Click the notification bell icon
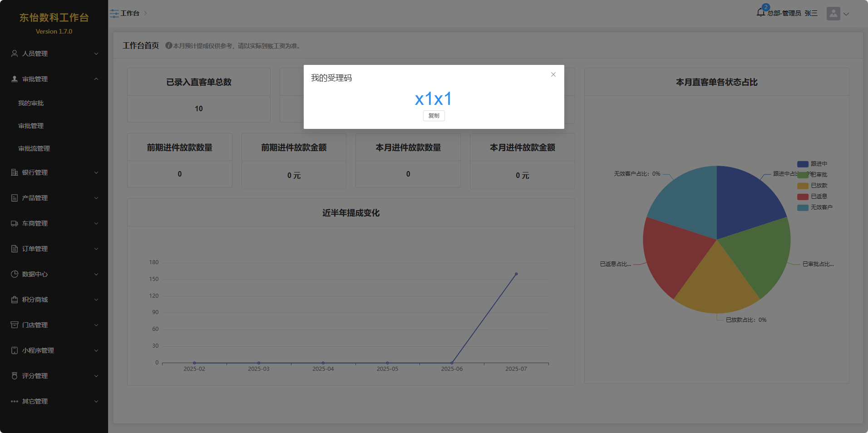868x433 pixels. 761,13
